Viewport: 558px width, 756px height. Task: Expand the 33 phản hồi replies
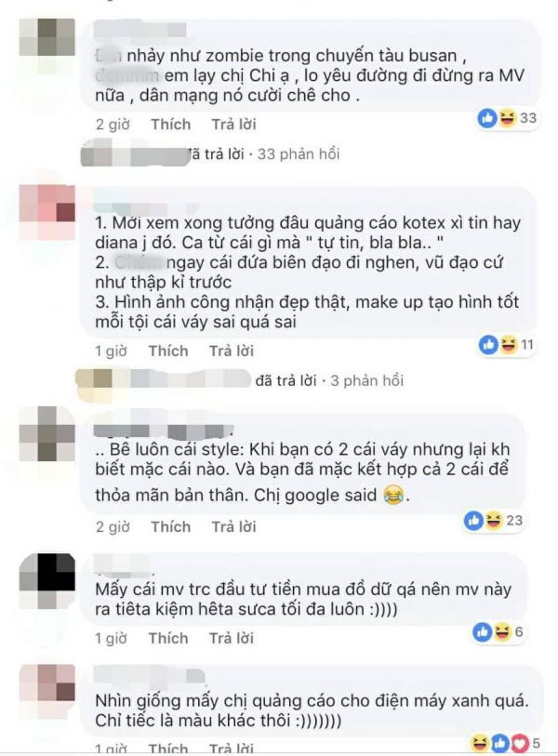coord(299,153)
